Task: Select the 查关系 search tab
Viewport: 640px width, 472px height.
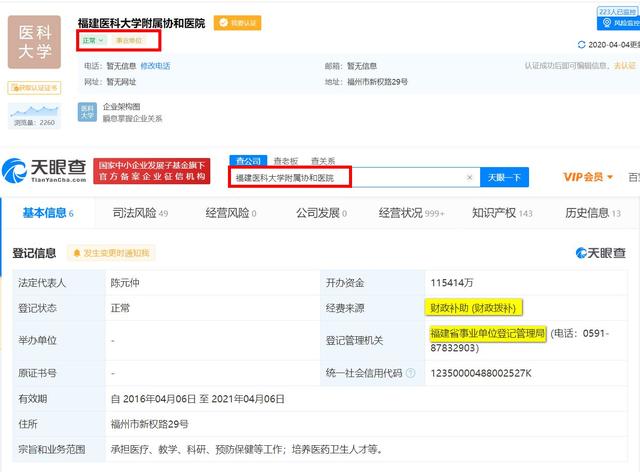Action: pos(322,160)
